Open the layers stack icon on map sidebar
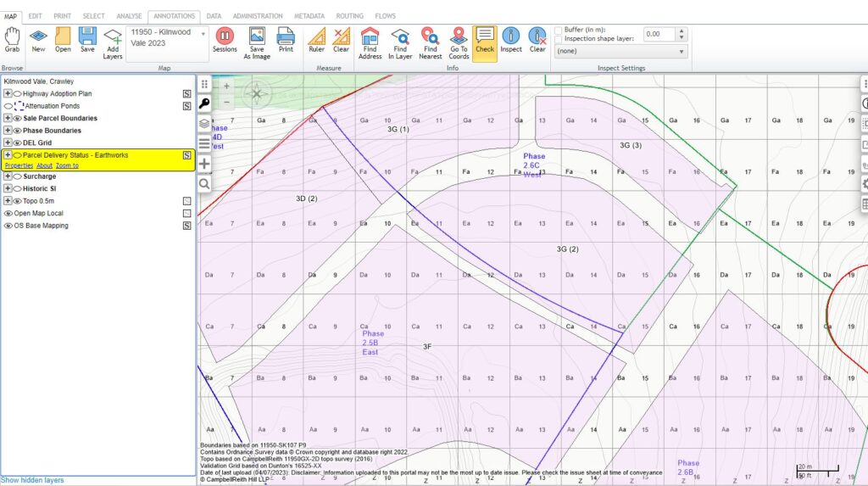 (204, 124)
